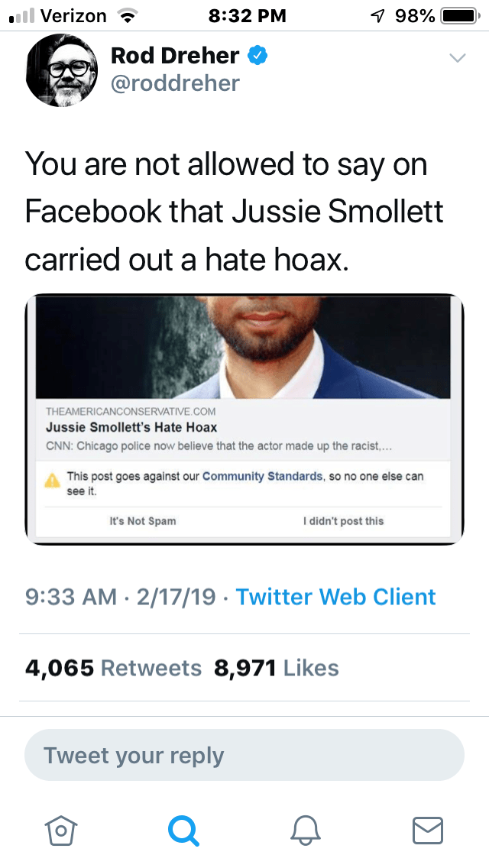The height and width of the screenshot is (868, 489).
Task: Tap the "Tweet your reply" field
Action: point(244,756)
